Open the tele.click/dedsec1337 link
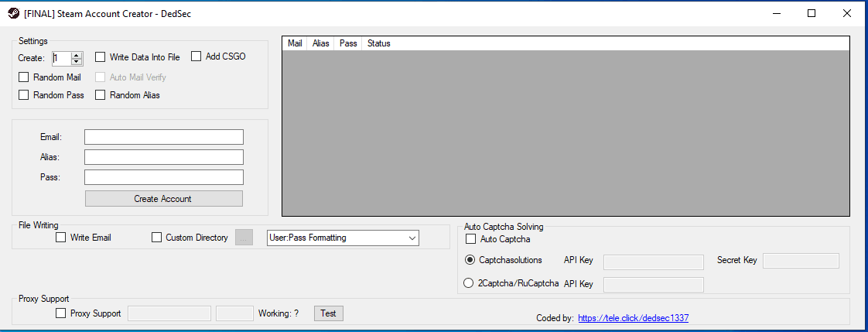The height and width of the screenshot is (332, 868). [x=634, y=318]
